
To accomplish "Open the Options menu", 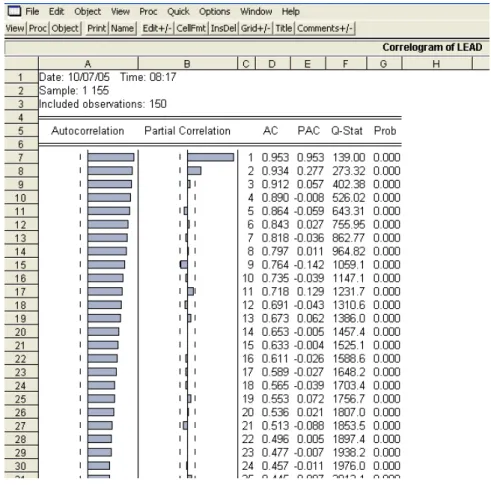I will point(214,12).
